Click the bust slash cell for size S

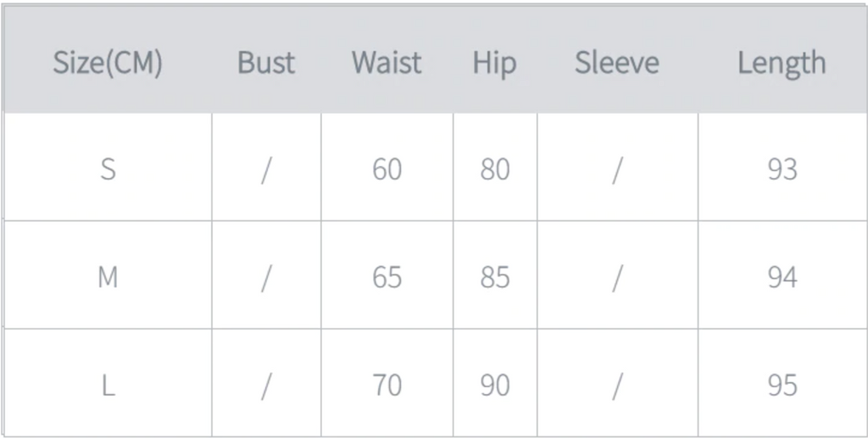tap(266, 169)
